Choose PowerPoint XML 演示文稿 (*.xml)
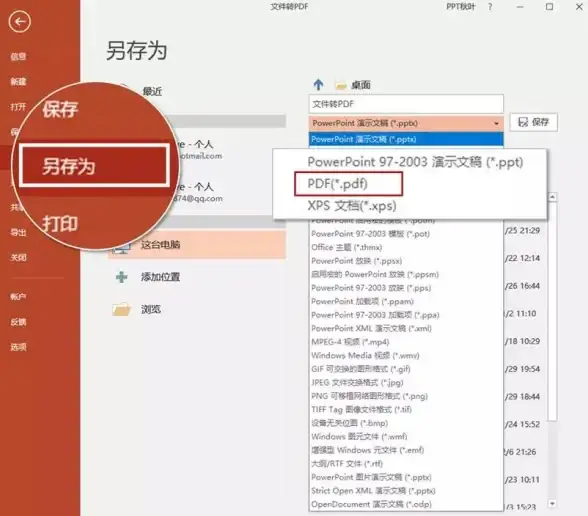The image size is (588, 516). pos(371,328)
